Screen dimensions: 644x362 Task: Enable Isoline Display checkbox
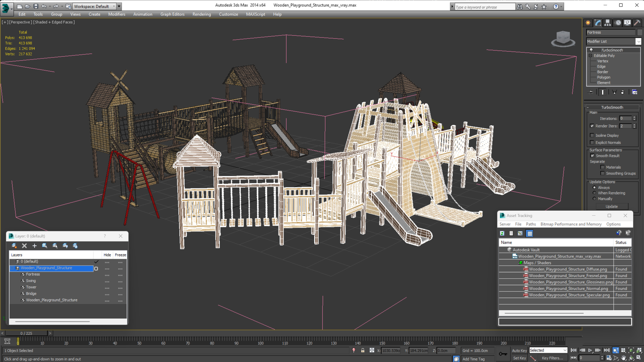(x=592, y=135)
